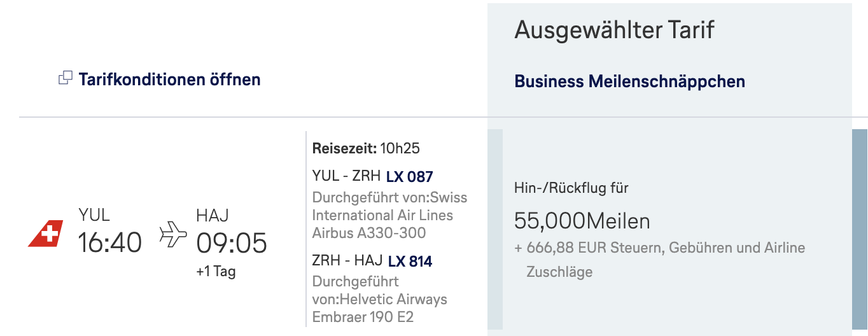The image size is (868, 336).
Task: Click the Swiss airline logo
Action: (46, 233)
